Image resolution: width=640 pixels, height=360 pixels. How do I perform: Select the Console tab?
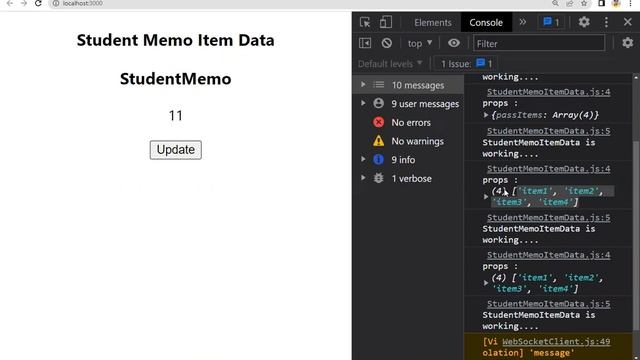[x=486, y=22]
